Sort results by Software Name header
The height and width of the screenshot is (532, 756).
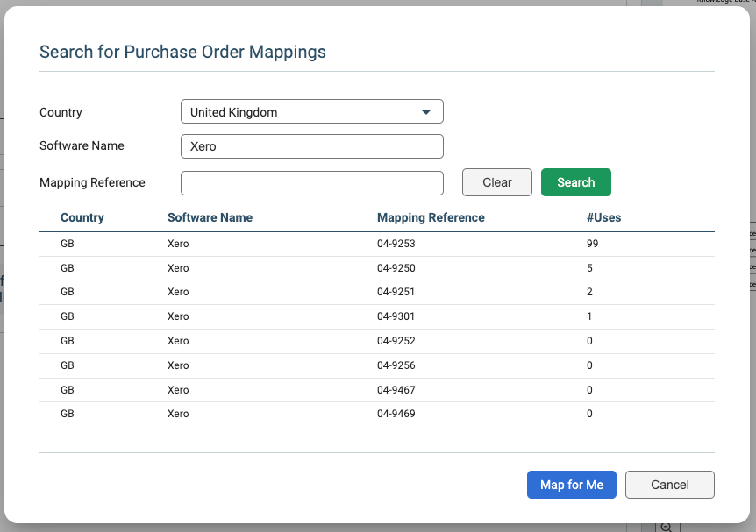pos(210,217)
